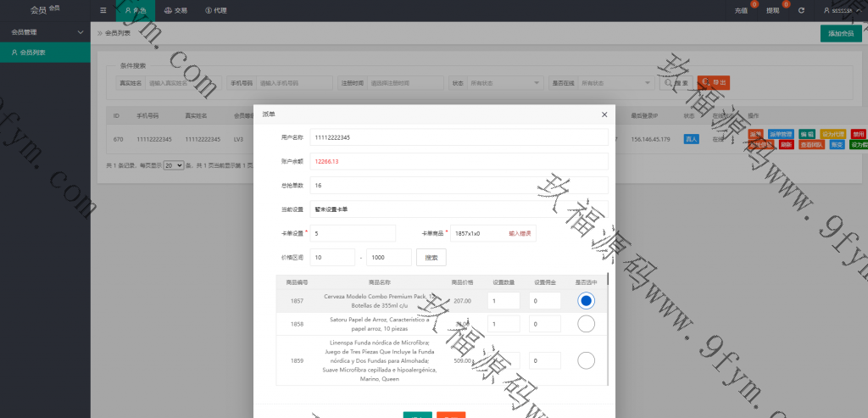Close the 派单 dialog with X
The image size is (868, 418).
(x=604, y=114)
